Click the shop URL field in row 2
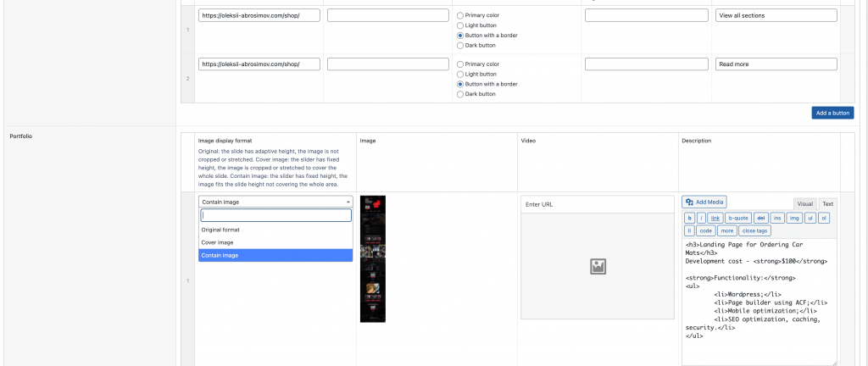Screen dimensions: 868x366 (x=259, y=64)
